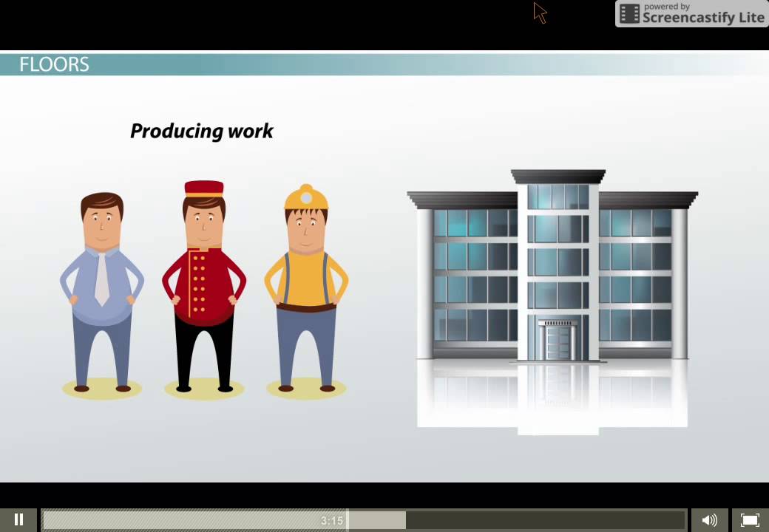This screenshot has height=532, width=769.
Task: Click the bellhop in red uniform
Action: click(x=204, y=287)
